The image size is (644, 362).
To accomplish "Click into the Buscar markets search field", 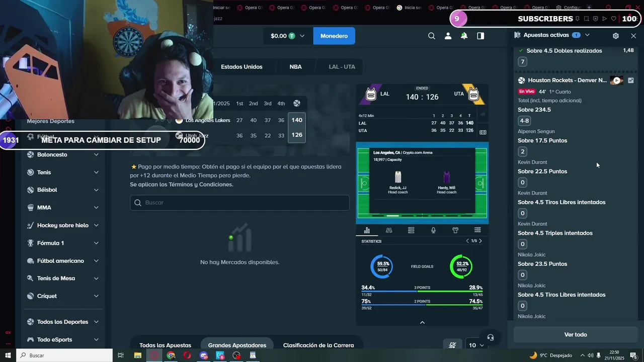I will pos(239,203).
